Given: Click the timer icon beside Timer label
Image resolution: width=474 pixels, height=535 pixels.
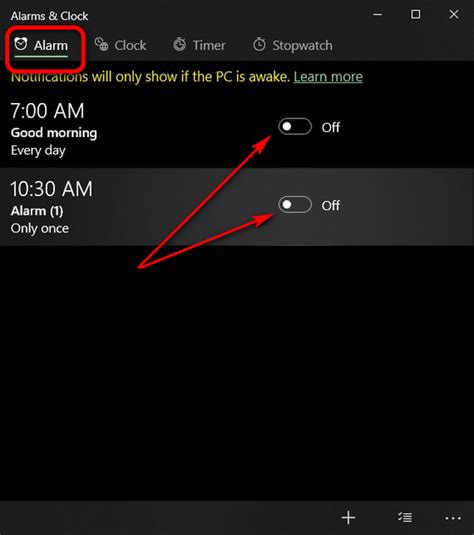Looking at the screenshot, I should tap(179, 44).
